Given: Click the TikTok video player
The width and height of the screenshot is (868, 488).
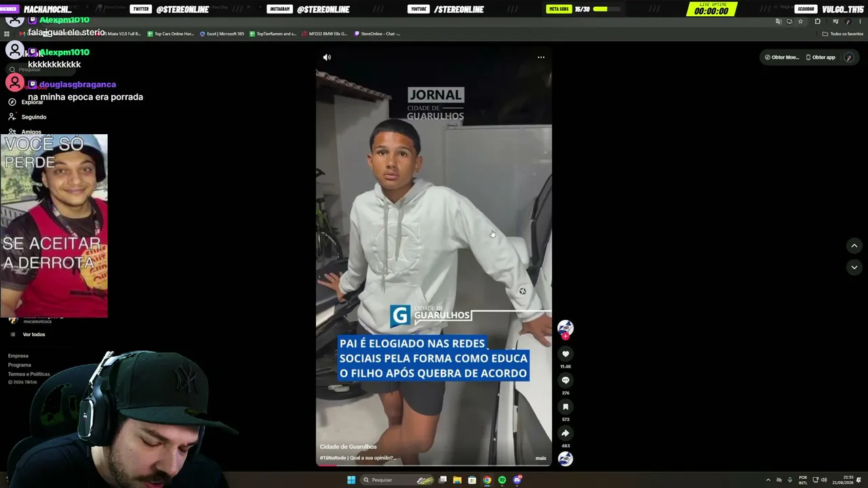Looking at the screenshot, I should pyautogui.click(x=434, y=258).
